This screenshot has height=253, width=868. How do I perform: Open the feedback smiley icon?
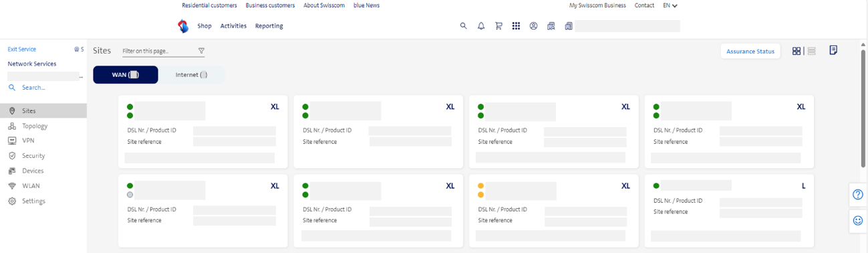(858, 220)
